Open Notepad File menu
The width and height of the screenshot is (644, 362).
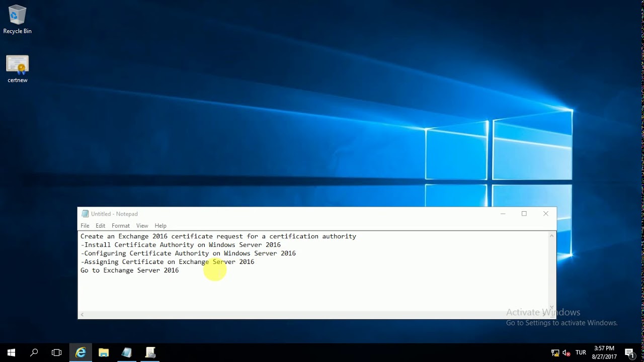point(85,226)
